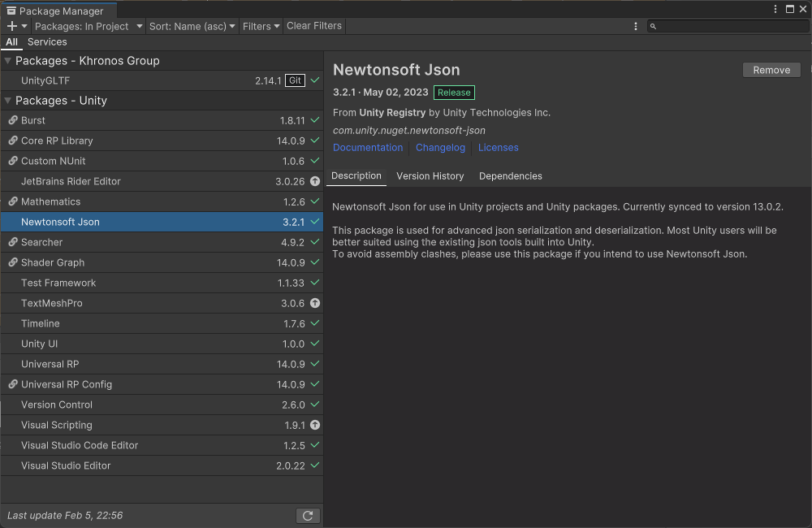Click the installed checkmark for Visual Studio Editor
This screenshot has width=812, height=528.
(315, 465)
